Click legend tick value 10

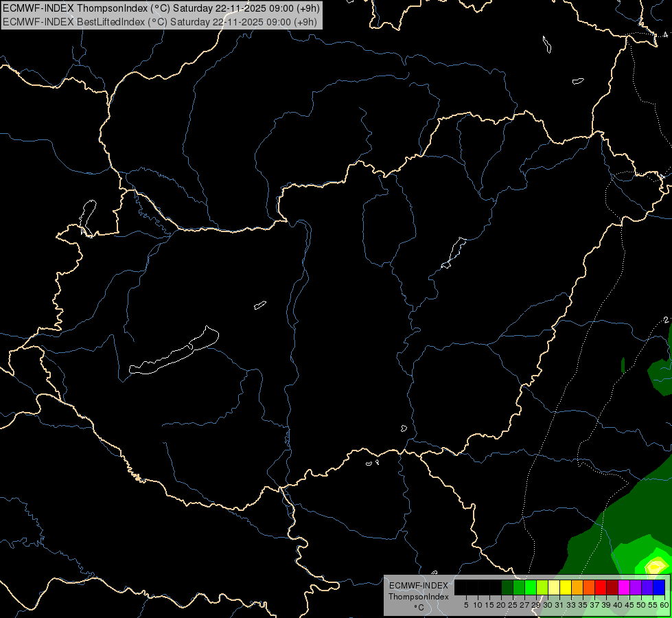point(478,605)
